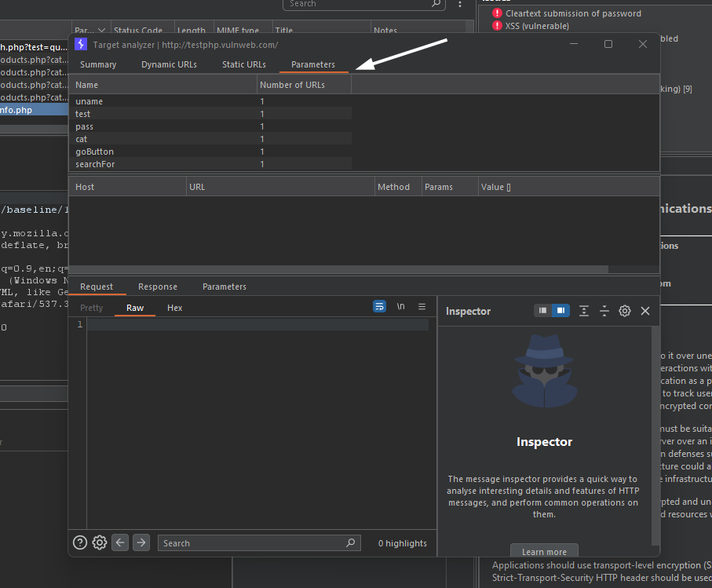Click the Inspector panel vertical scrollbar
The width and height of the screenshot is (712, 588).
pos(655,435)
